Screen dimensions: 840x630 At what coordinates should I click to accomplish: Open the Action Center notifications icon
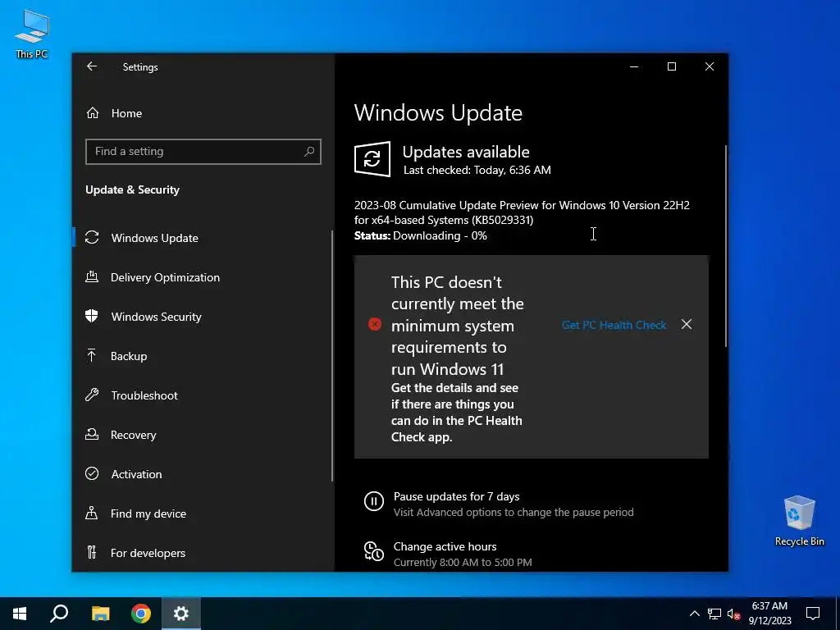(813, 614)
